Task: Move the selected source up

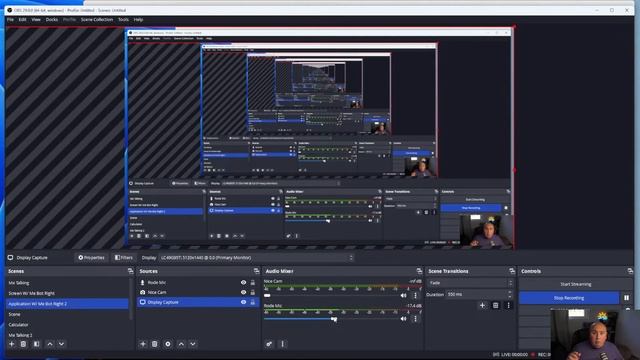Action: [181, 344]
